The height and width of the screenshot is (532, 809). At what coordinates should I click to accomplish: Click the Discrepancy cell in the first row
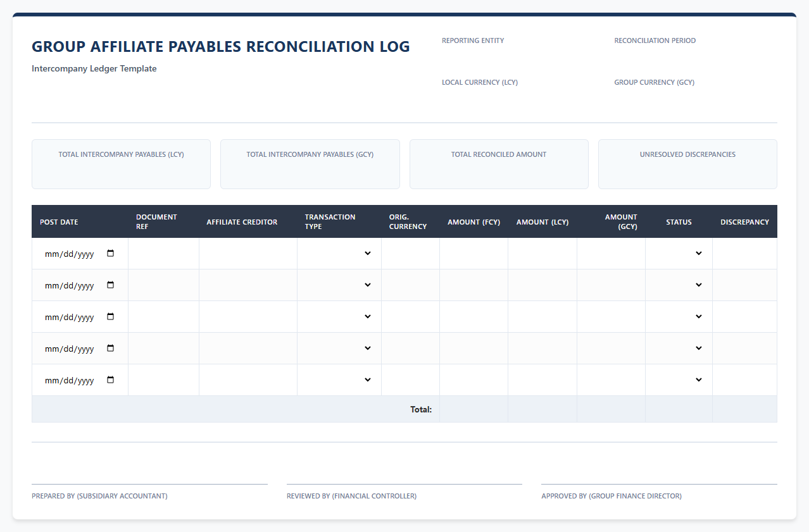click(744, 253)
